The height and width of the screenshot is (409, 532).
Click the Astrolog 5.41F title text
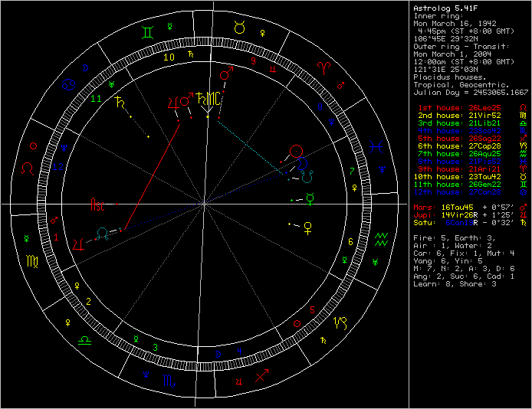pos(445,7)
